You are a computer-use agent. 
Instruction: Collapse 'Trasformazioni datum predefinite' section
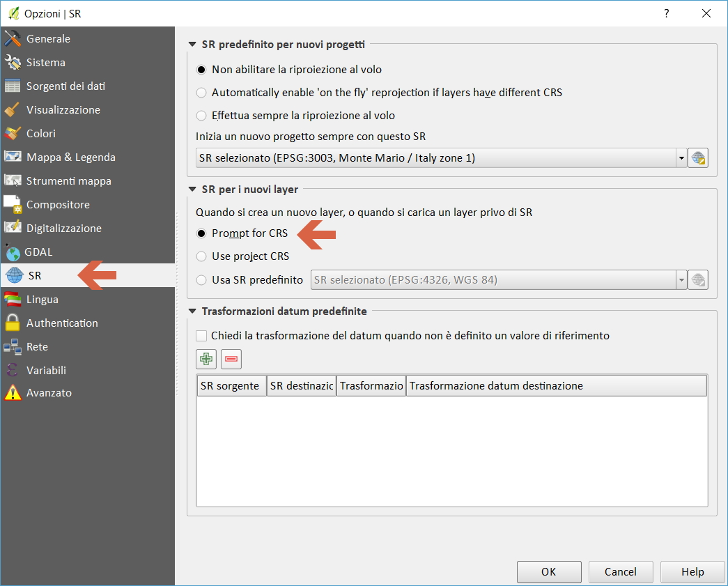[x=192, y=311]
